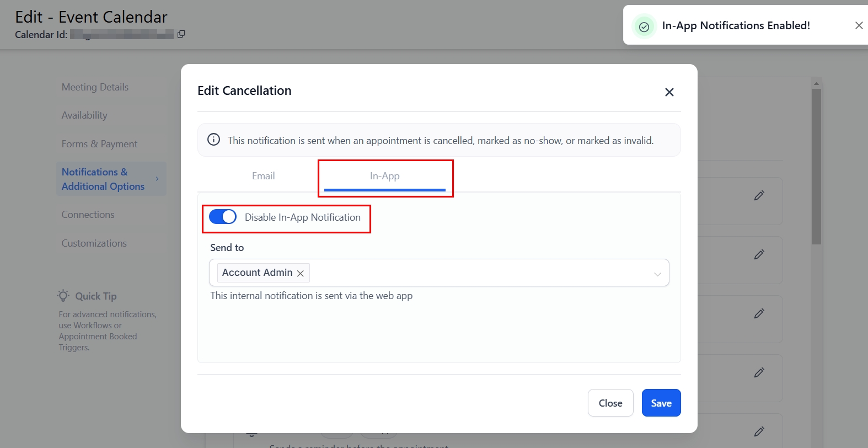Viewport: 868px width, 448px height.
Task: Copy the Calendar Id using the copy icon
Action: click(x=181, y=34)
